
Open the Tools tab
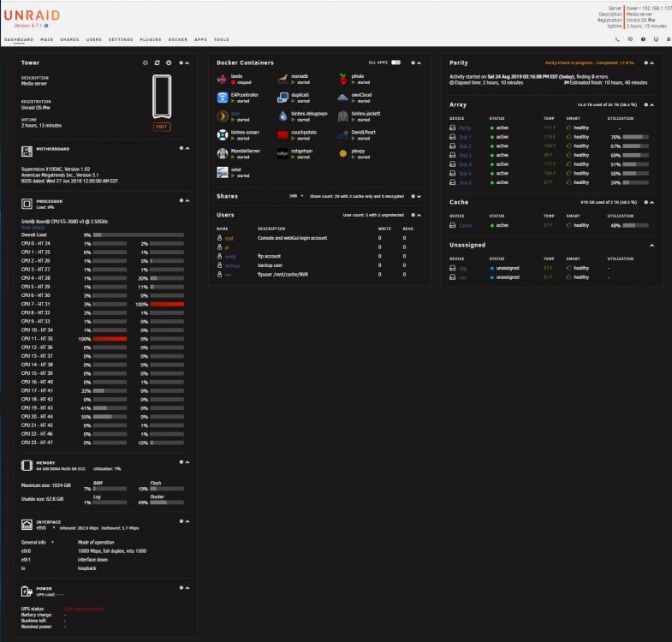222,39
